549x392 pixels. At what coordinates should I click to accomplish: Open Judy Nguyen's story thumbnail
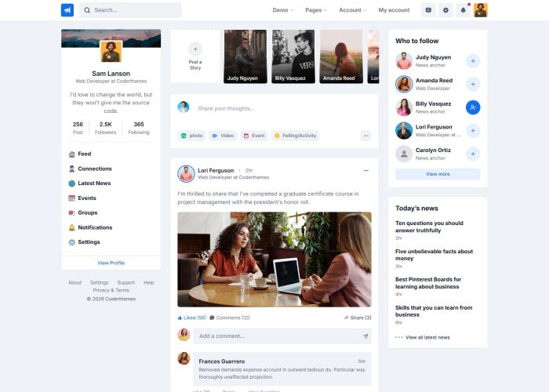[245, 56]
